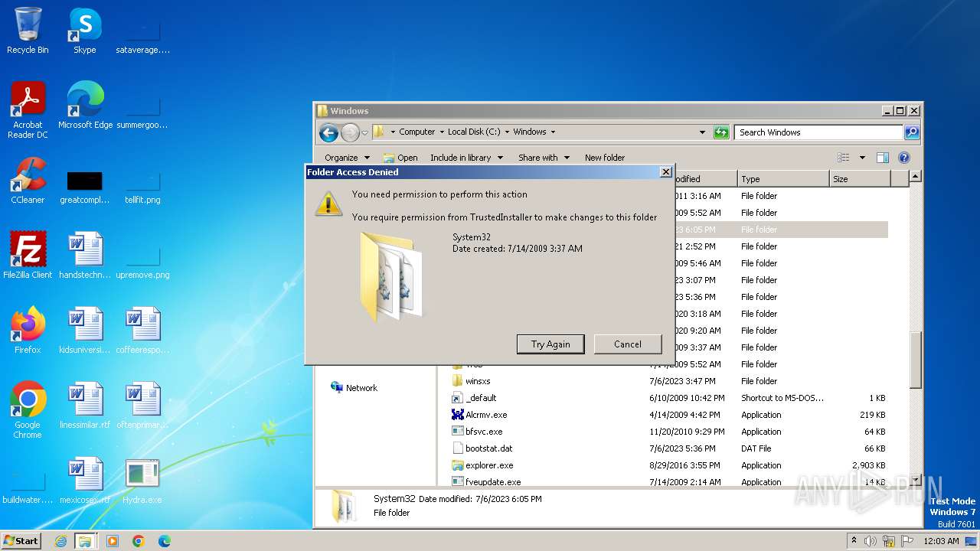Refresh the Windows folder view
980x551 pixels.
[x=721, y=132]
